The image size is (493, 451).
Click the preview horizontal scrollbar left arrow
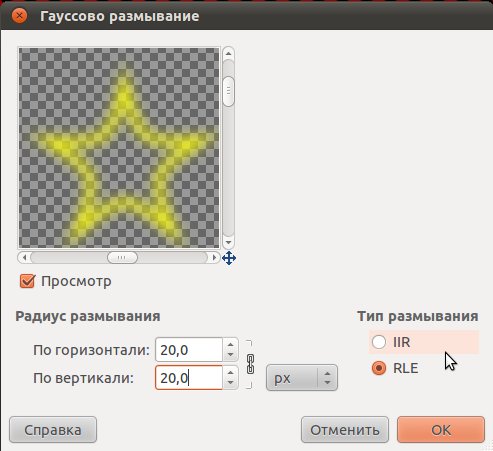click(24, 257)
